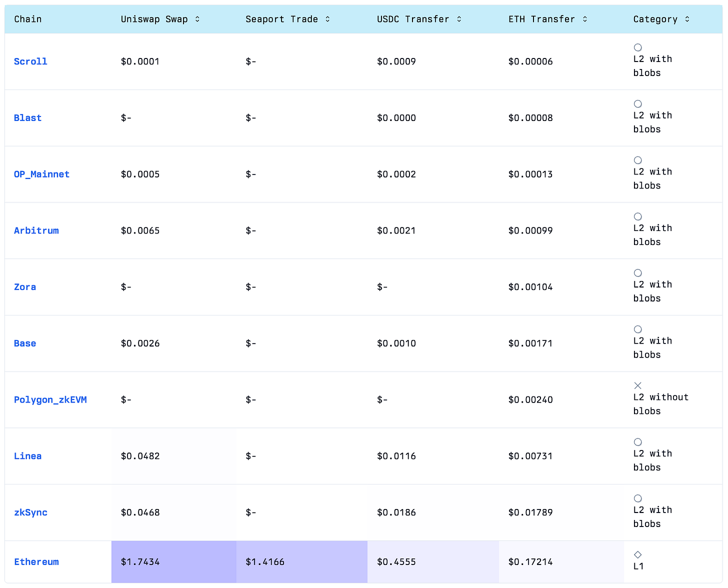
Task: Click the Uniswap Swap header label
Action: coord(154,19)
